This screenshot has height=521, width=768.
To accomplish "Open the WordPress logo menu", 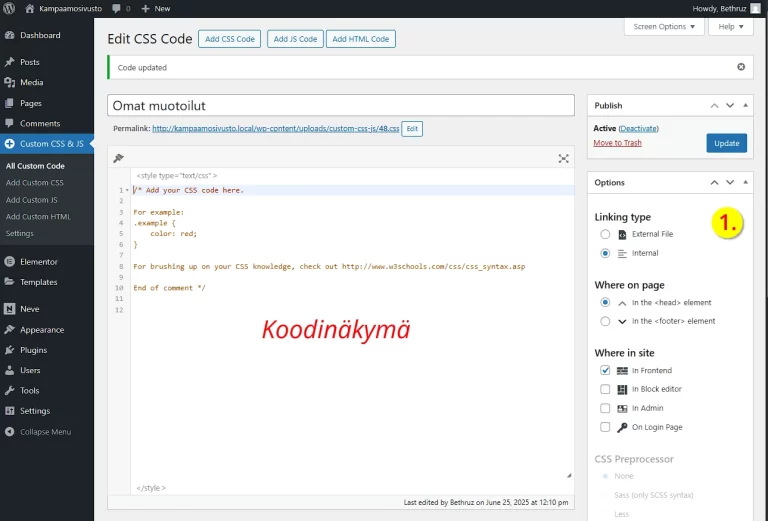I will coord(9,8).
